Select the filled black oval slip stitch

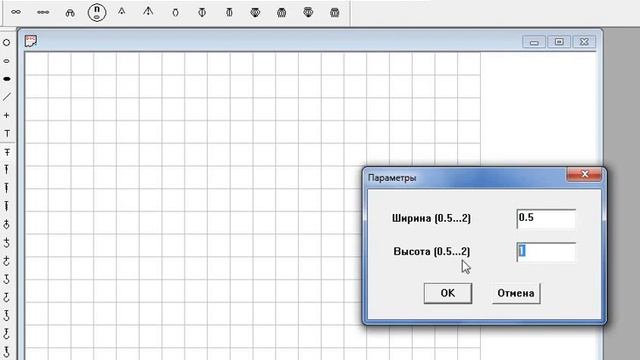(x=7, y=79)
